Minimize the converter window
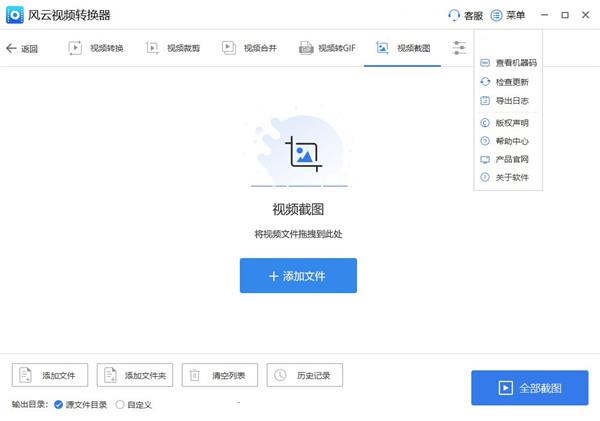The width and height of the screenshot is (600, 421). (545, 15)
